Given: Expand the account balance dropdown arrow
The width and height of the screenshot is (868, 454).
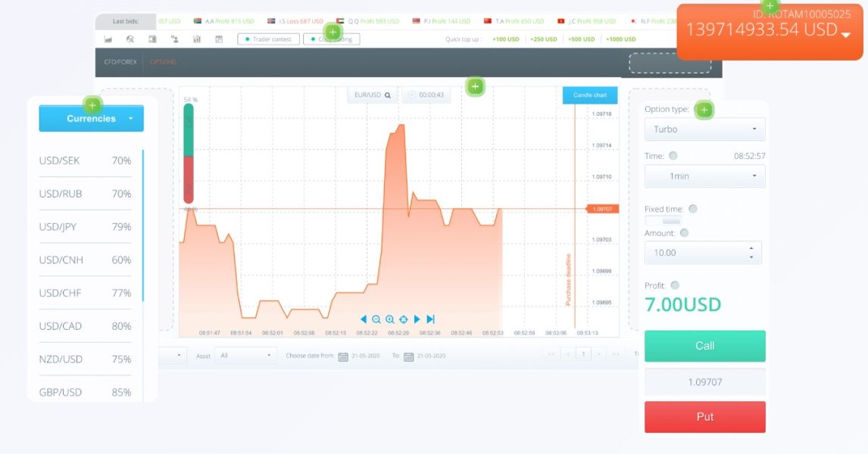Looking at the screenshot, I should tap(845, 35).
